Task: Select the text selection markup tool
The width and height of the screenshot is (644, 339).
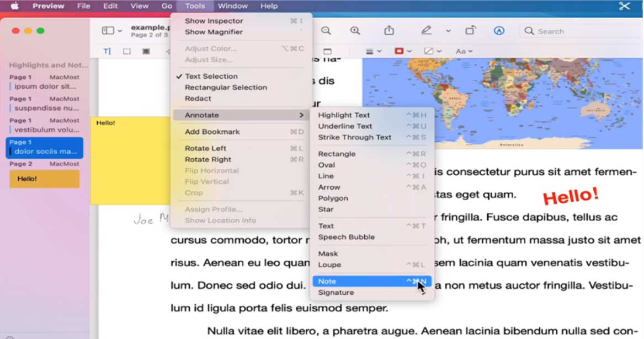Action: [107, 51]
